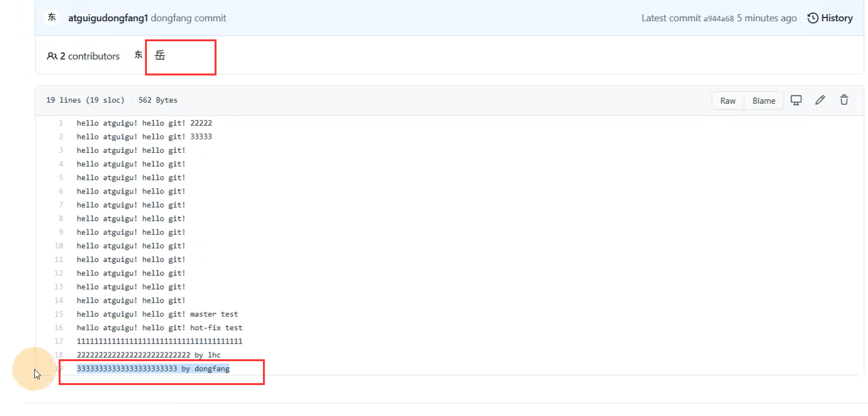Click the '562 Bytes' file size text
This screenshot has height=416, width=868.
pos(158,100)
